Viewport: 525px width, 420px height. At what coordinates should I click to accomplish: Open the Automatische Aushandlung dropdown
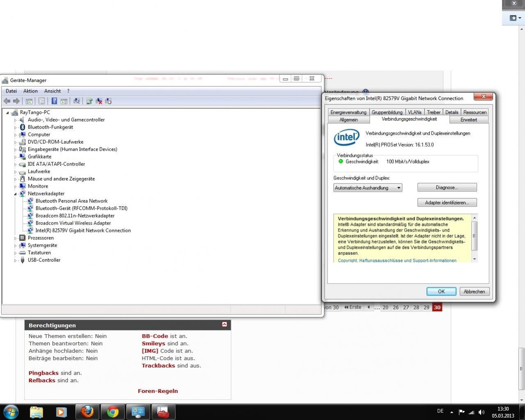[368, 188]
